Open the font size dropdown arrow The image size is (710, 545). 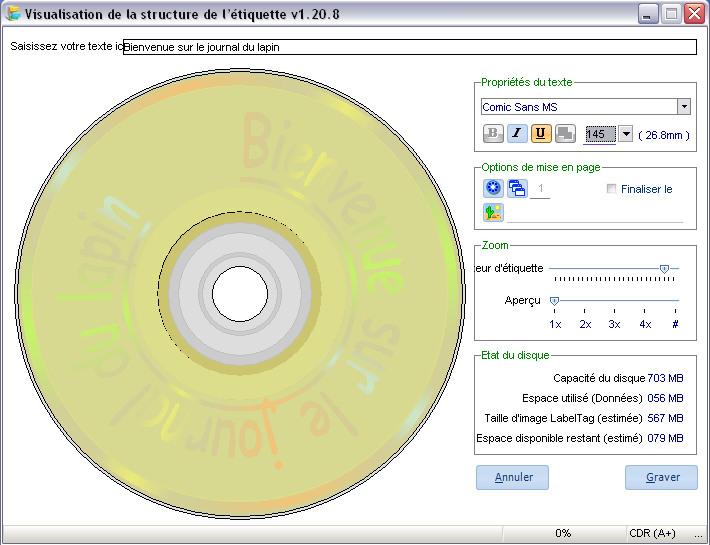[x=626, y=134]
